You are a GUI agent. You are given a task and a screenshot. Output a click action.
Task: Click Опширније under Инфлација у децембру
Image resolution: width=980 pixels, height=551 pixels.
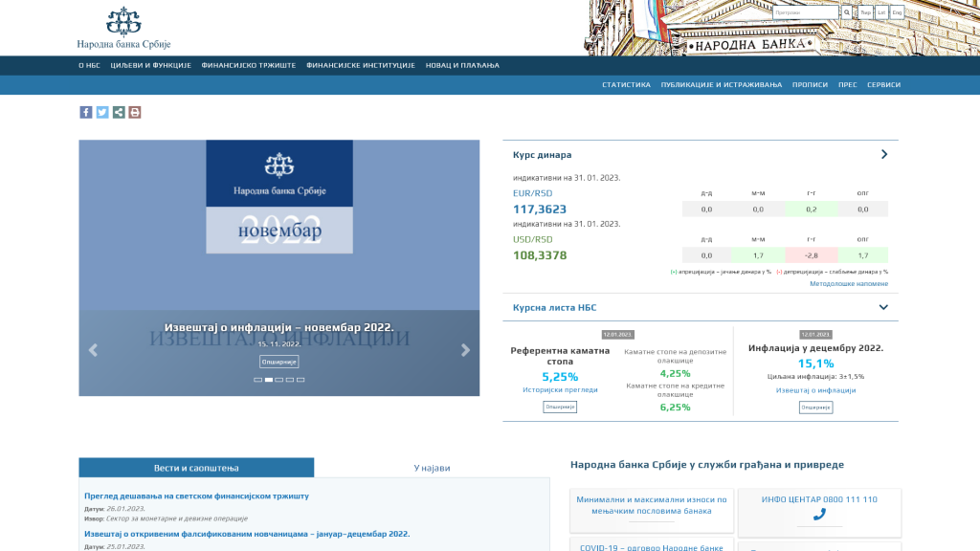click(x=815, y=408)
